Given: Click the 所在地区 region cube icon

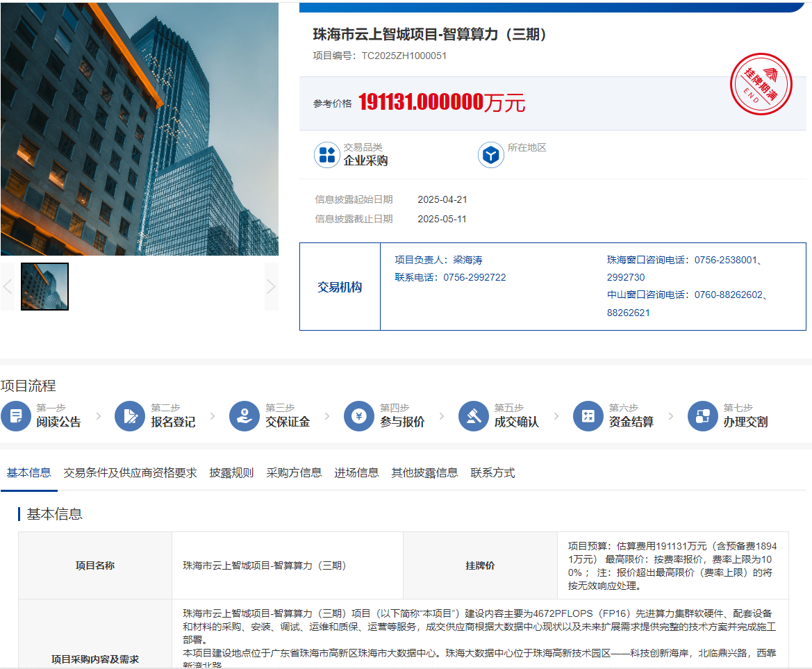Looking at the screenshot, I should [x=491, y=155].
